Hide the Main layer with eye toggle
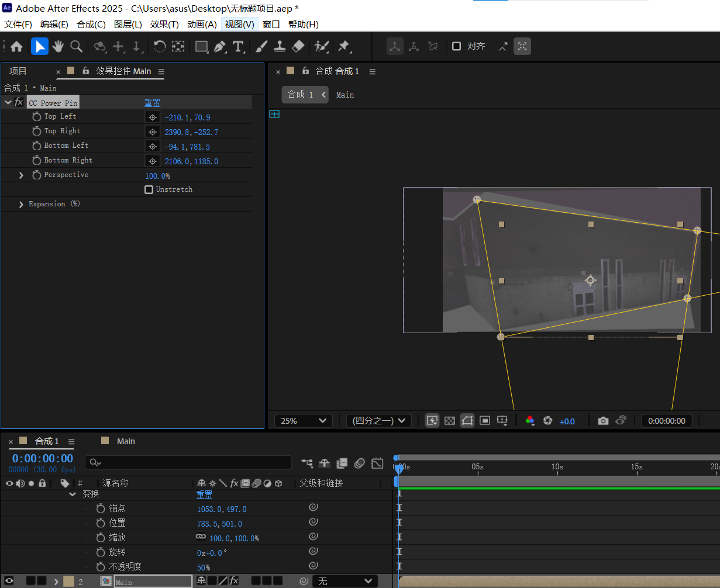The width and height of the screenshot is (720, 588). pyautogui.click(x=9, y=581)
